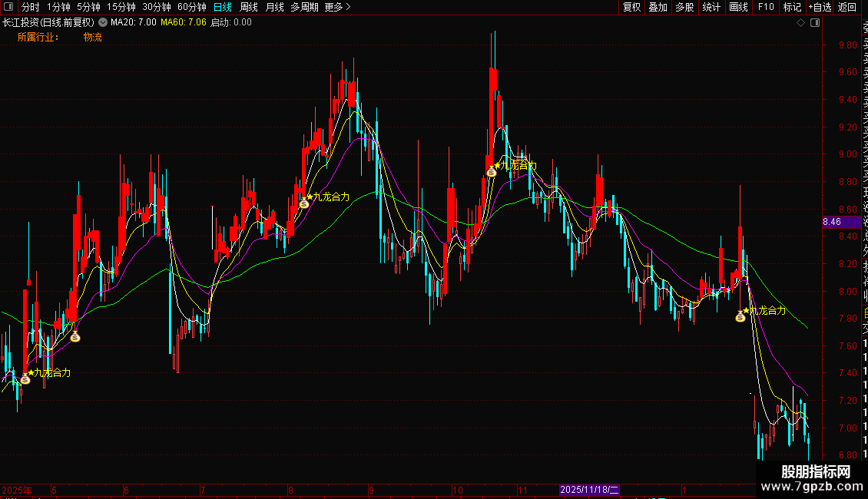Open F10 company information

766,7
